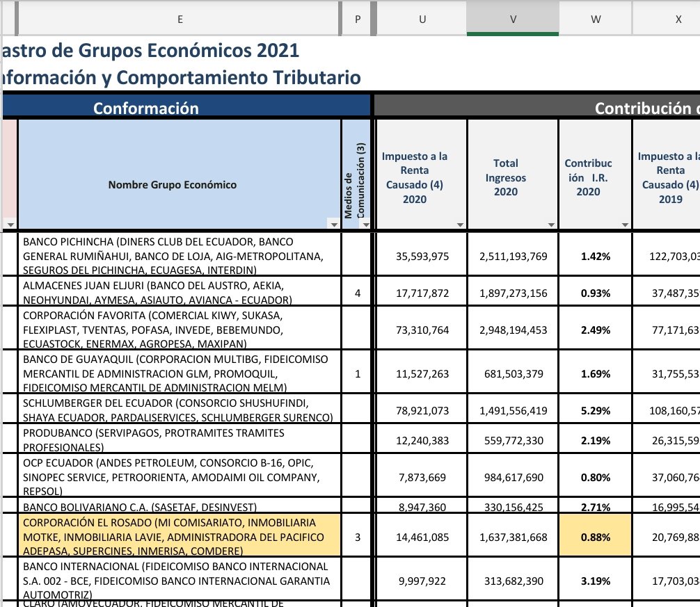Click value 1,637,381,668 in El Rosado row
This screenshot has height=607, width=700.
click(514, 537)
